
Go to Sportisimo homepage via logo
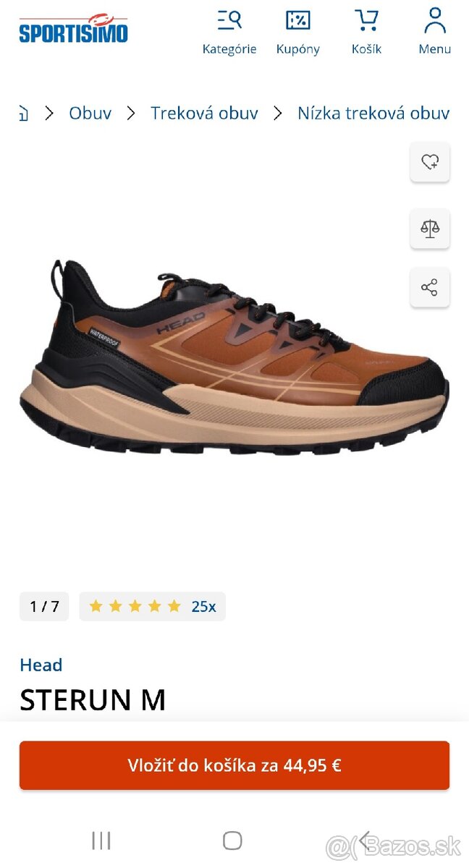click(x=73, y=29)
